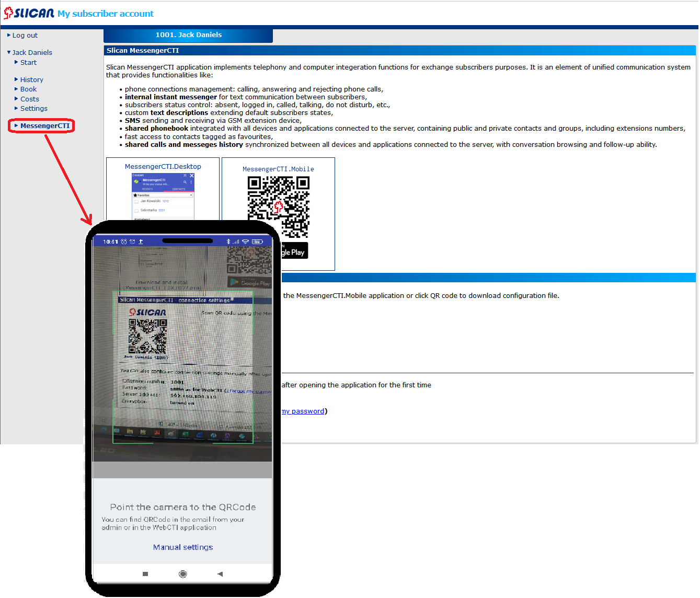Open the Book menu entry

pyautogui.click(x=28, y=89)
